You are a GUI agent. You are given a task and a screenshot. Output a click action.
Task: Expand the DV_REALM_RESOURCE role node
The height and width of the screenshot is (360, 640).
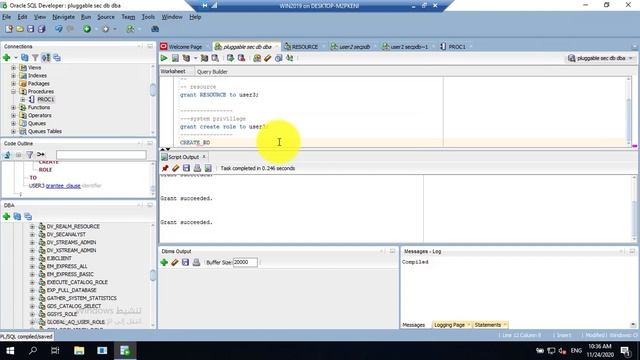coord(32,227)
